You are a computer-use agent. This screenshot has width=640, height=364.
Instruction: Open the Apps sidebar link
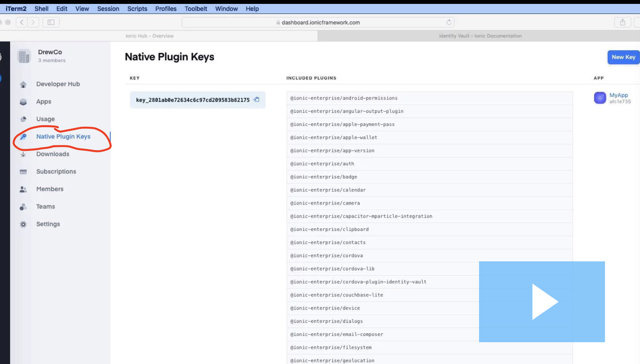(44, 101)
